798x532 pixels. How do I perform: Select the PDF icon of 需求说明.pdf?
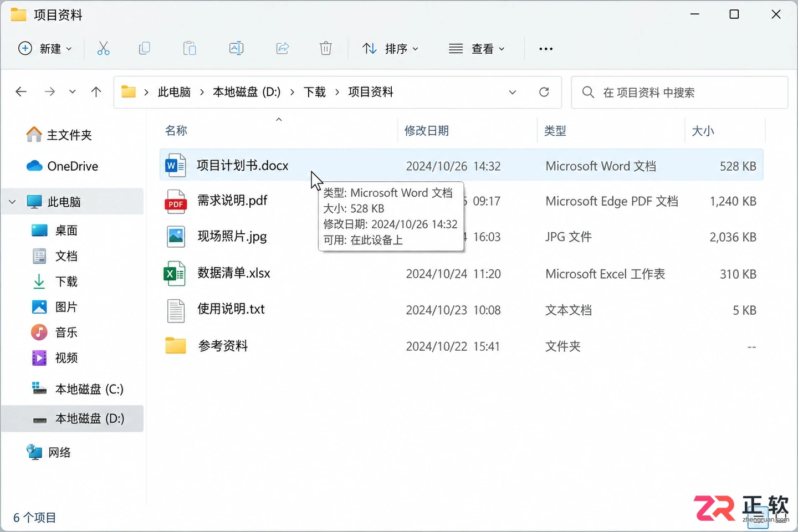click(x=176, y=201)
